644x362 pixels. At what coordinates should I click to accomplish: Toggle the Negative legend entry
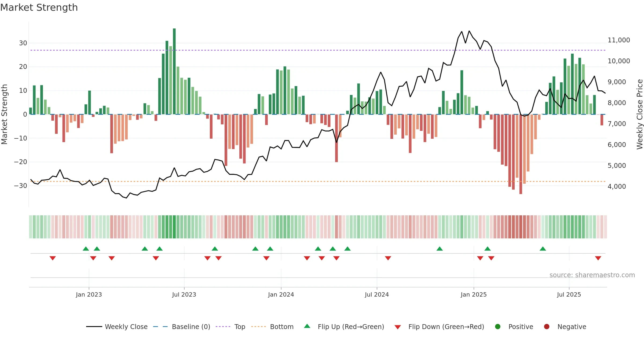coord(565,327)
